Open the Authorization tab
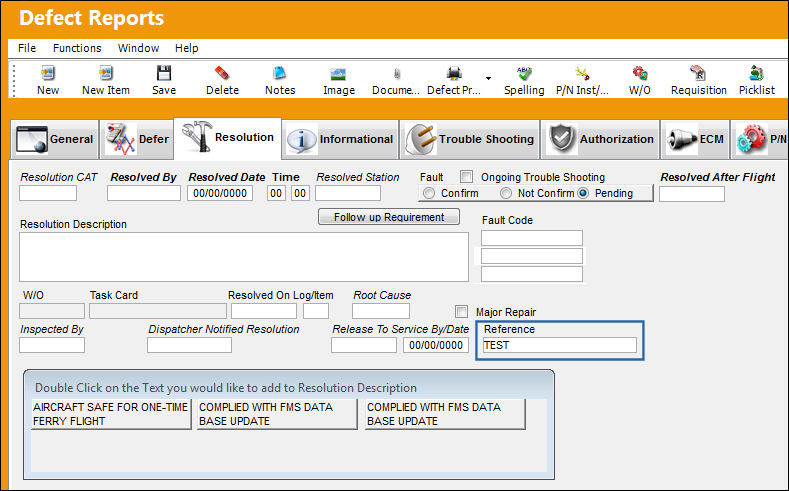 click(x=600, y=139)
